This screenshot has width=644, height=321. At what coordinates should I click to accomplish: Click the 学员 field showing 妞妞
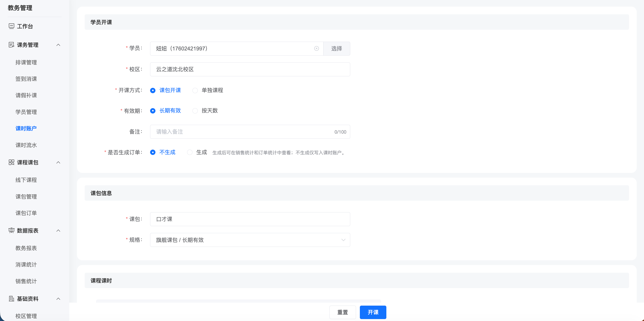236,49
